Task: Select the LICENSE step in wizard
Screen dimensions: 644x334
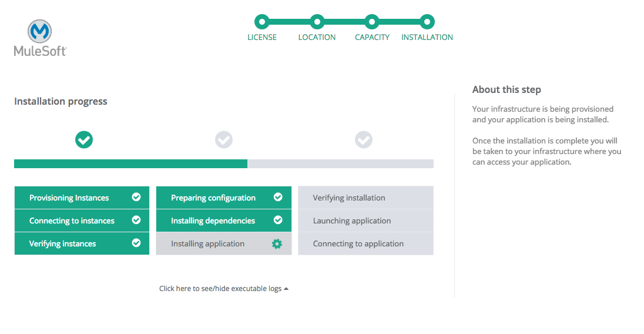Action: tap(262, 22)
